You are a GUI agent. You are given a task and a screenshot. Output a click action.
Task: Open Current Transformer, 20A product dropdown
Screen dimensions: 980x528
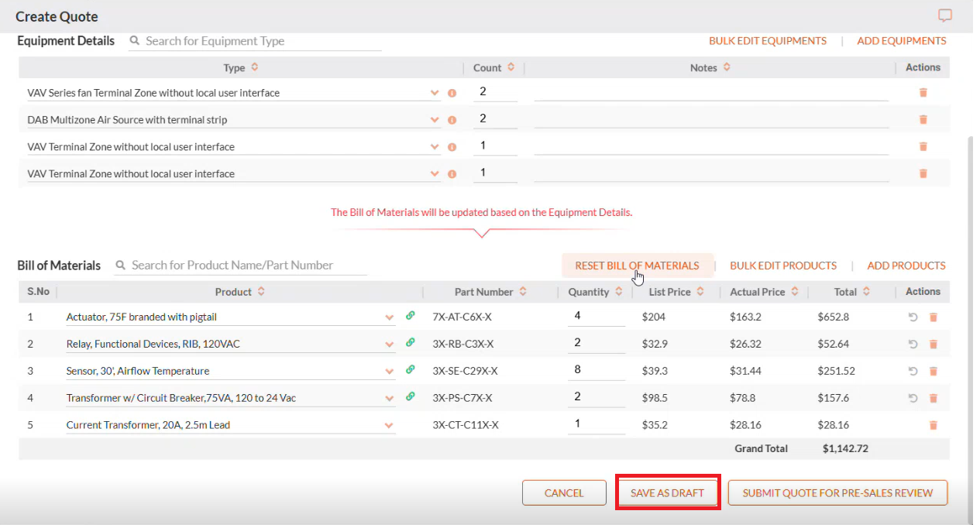pos(390,426)
